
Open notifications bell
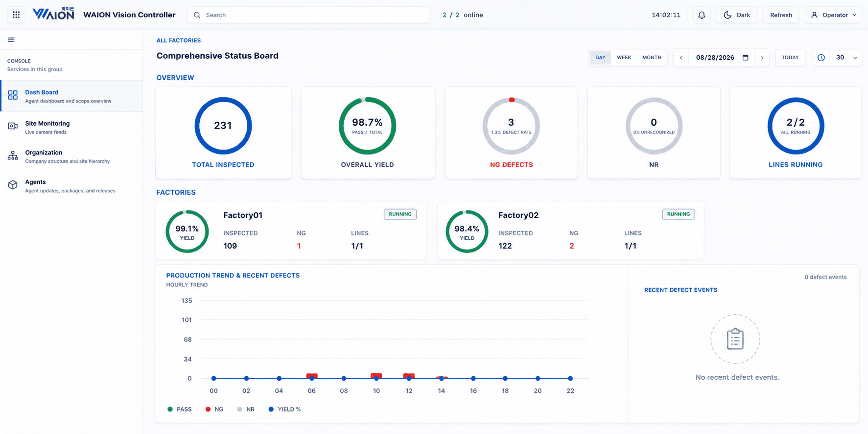click(x=702, y=15)
